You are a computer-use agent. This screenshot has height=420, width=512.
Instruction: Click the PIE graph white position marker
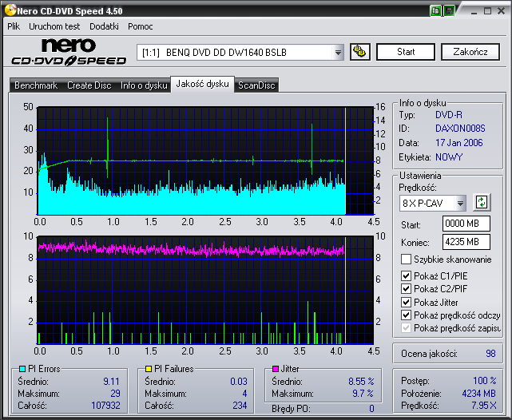[346, 160]
